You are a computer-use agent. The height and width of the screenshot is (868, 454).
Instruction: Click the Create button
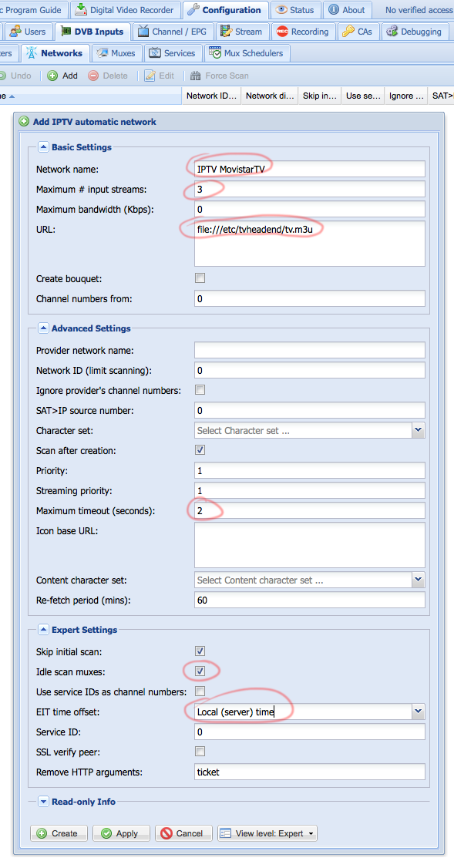pos(59,833)
